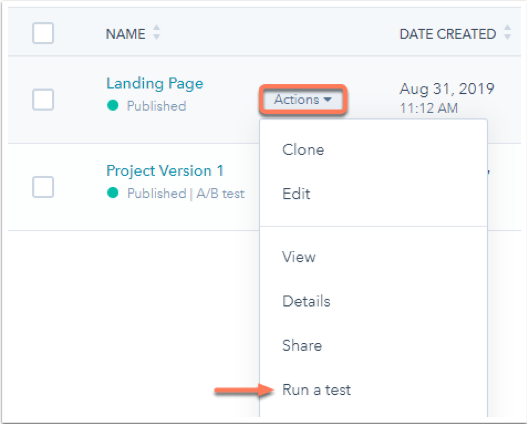Click the 11:12 AM time value
Screen dimensions: 527x424
(429, 108)
